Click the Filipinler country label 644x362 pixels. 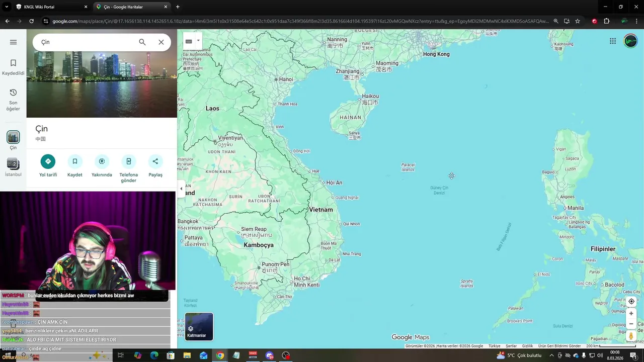(603, 249)
